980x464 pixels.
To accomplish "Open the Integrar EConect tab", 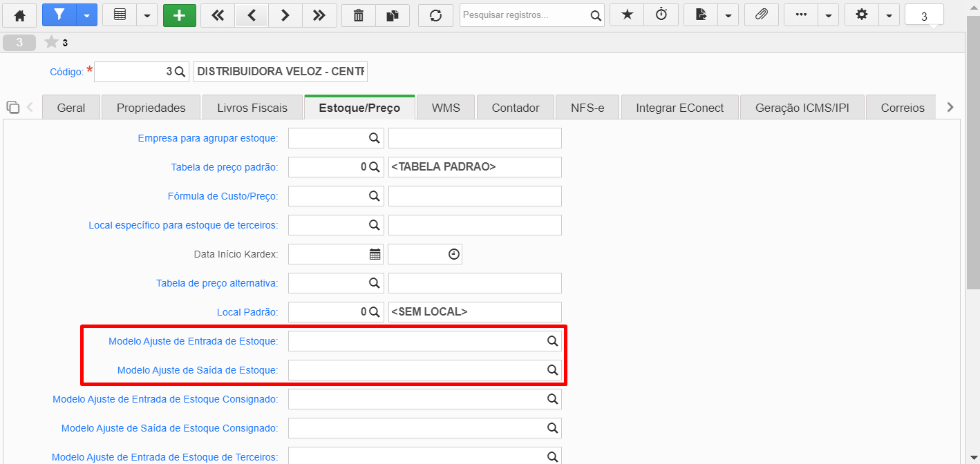I will 680,108.
